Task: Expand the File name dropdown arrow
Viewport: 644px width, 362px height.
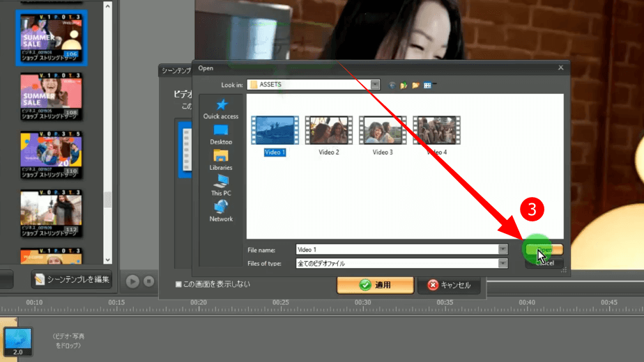Action: coord(503,249)
